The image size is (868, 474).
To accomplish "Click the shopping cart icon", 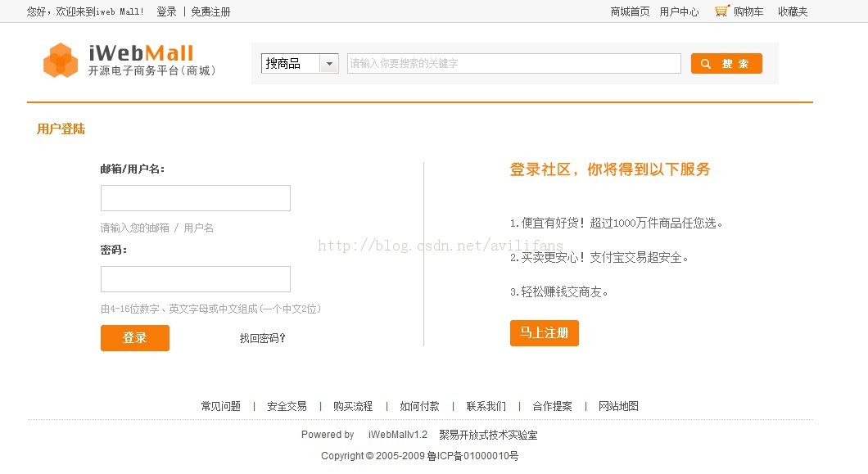I will (x=721, y=11).
